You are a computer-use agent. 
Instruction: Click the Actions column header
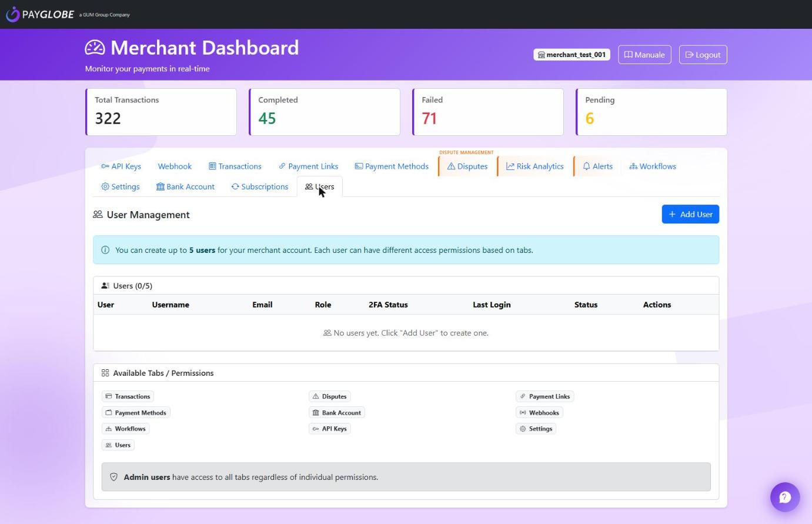657,305
